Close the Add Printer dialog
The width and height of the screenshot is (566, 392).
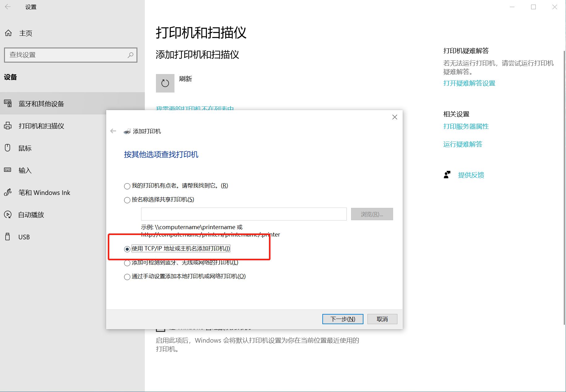(x=394, y=117)
